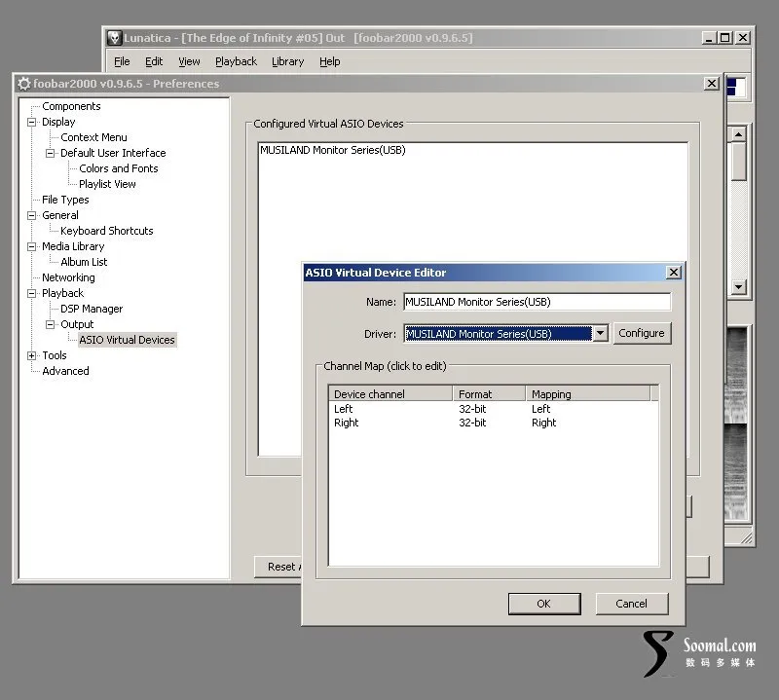Viewport: 779px width, 700px height.
Task: Click the partly hidden Reset button in Preferences
Action: (x=278, y=567)
